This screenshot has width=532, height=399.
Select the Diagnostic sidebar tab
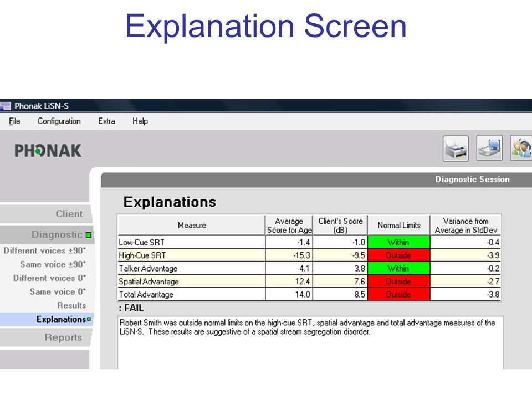pyautogui.click(x=47, y=234)
